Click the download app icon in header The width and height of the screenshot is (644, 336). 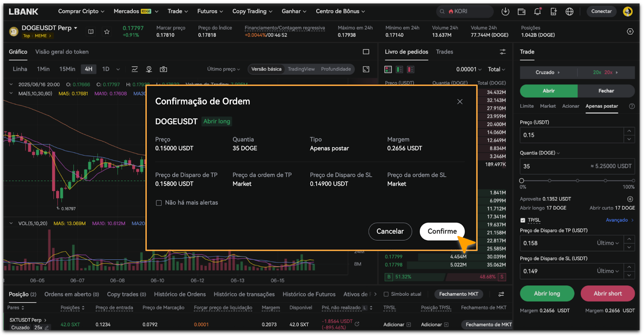pyautogui.click(x=505, y=12)
